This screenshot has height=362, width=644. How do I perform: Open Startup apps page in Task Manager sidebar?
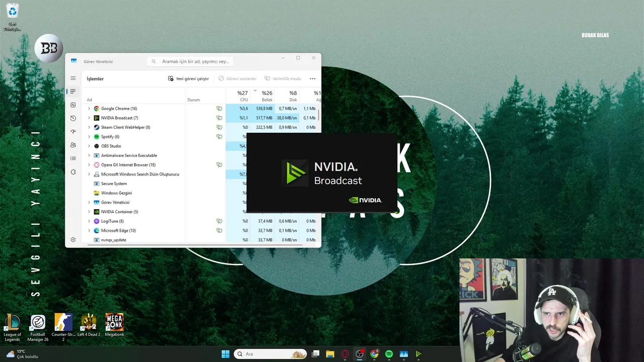(73, 132)
